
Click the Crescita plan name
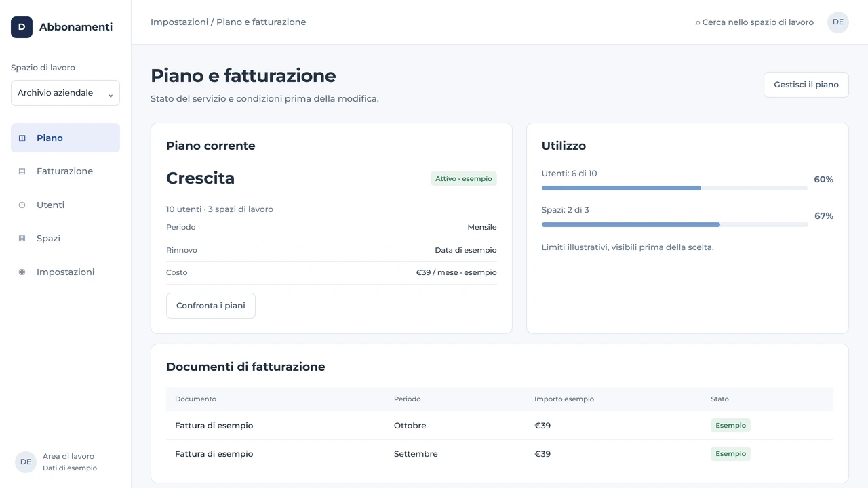point(201,178)
